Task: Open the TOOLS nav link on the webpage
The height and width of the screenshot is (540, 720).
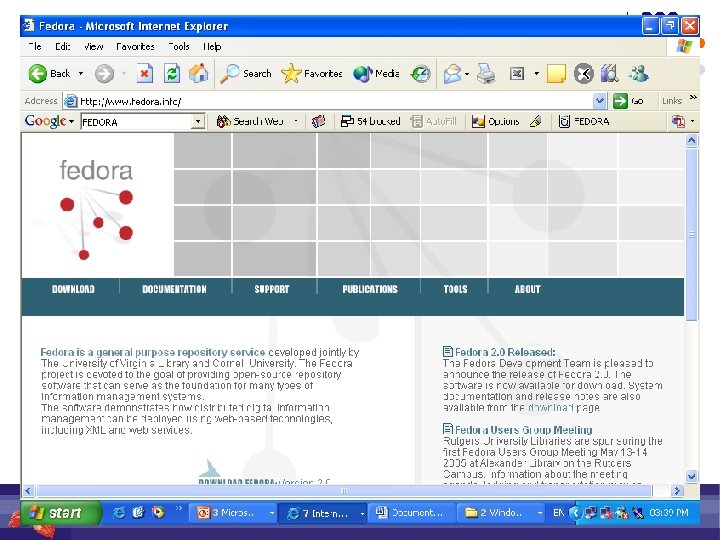Action: click(x=456, y=289)
